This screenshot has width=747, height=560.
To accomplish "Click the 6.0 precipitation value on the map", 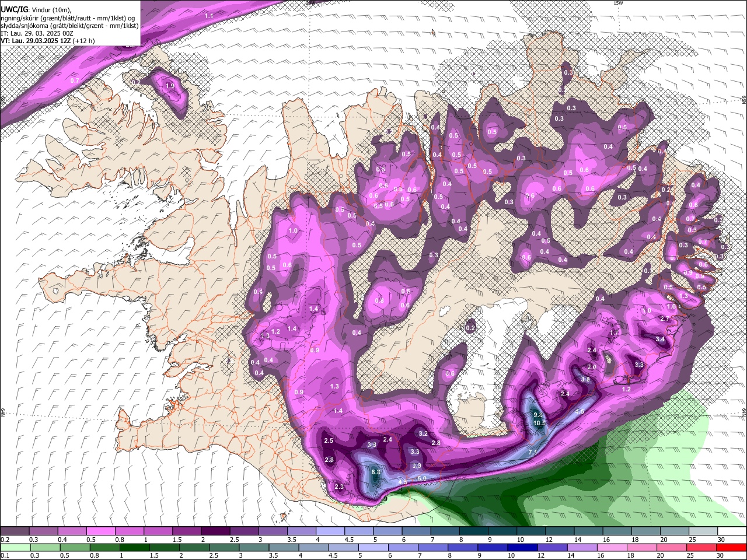I will click(422, 478).
